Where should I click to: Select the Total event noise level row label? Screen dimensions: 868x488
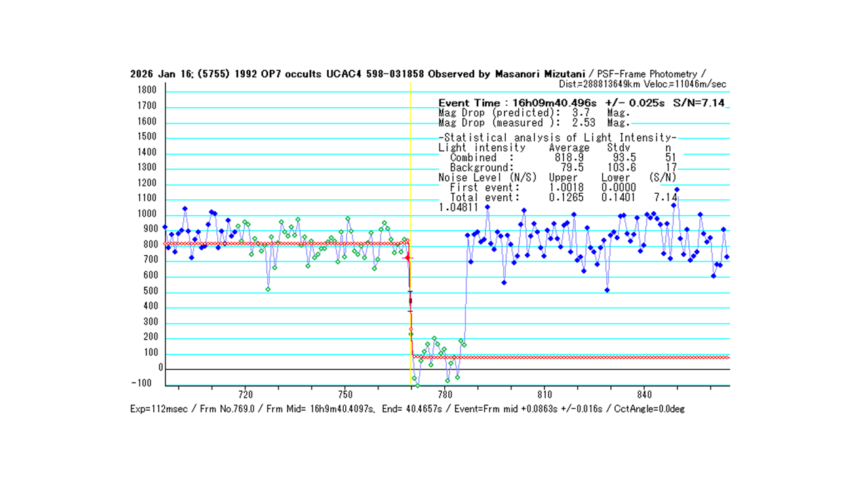pyautogui.click(x=484, y=197)
